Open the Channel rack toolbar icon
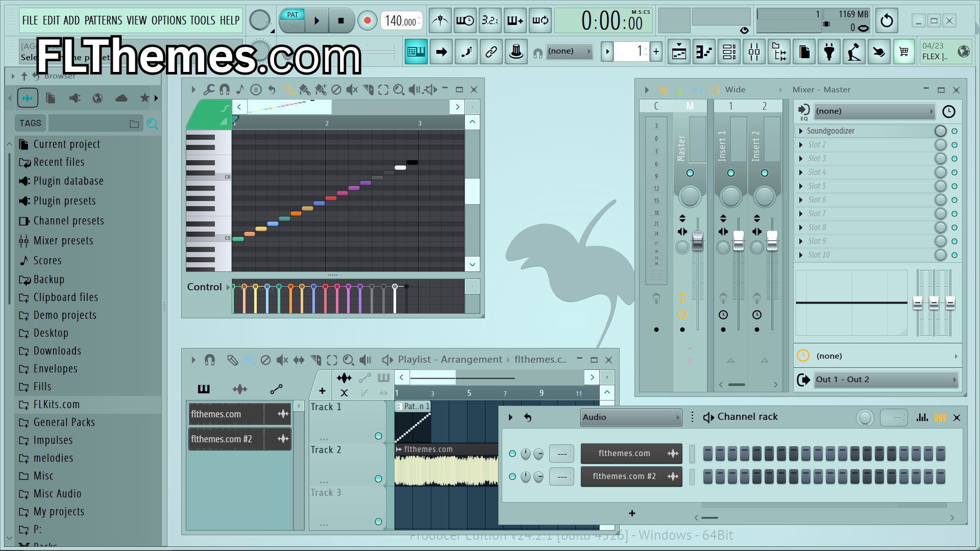 pos(729,52)
